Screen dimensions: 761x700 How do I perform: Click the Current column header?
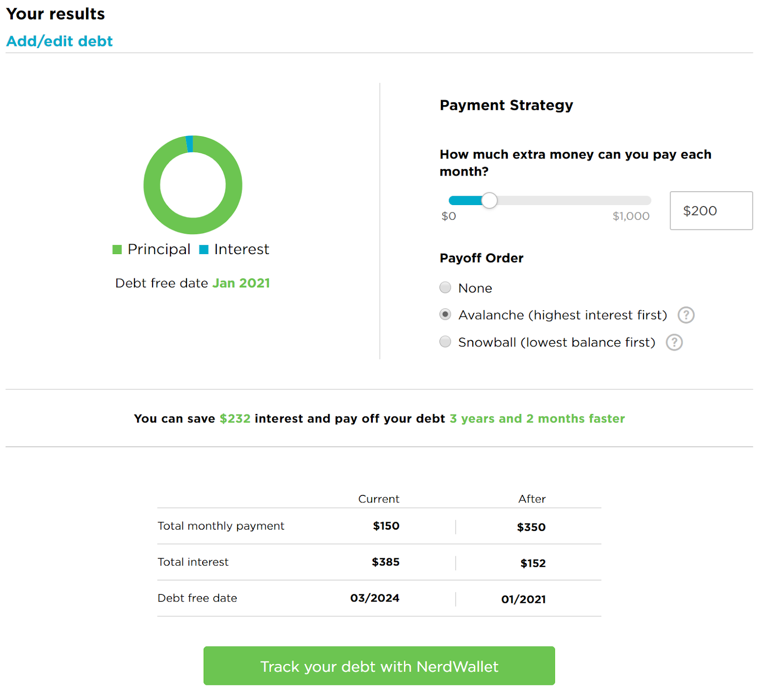click(379, 499)
